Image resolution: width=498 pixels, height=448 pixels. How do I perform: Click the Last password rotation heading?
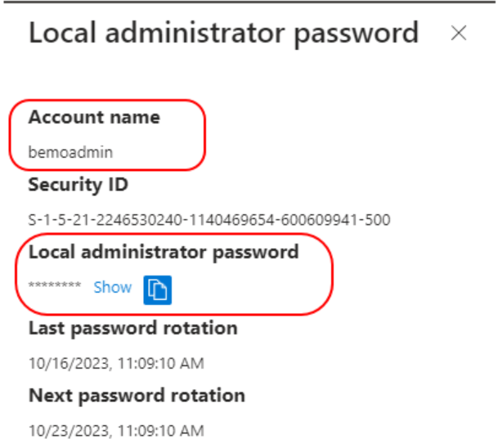pyautogui.click(x=133, y=328)
